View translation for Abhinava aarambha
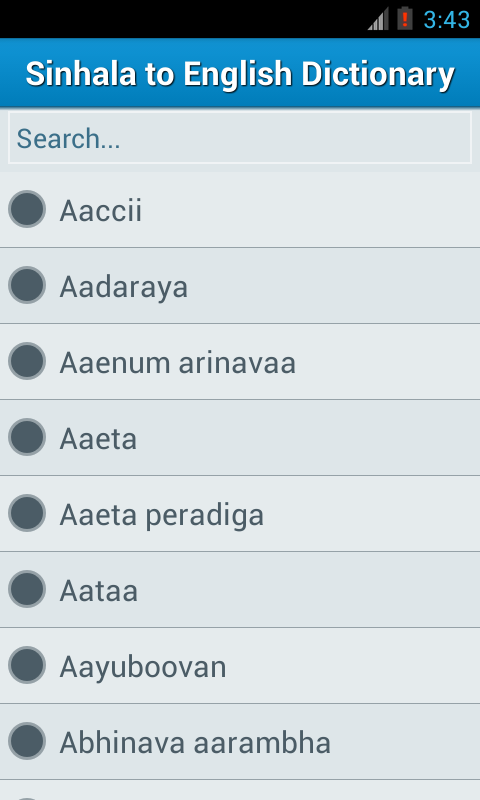480x800 pixels. 240,742
